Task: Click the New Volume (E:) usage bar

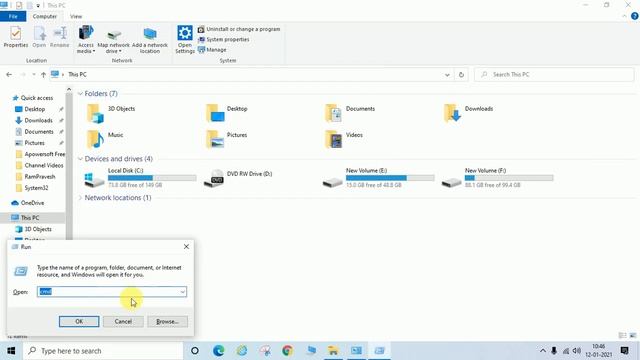Action: click(390, 178)
